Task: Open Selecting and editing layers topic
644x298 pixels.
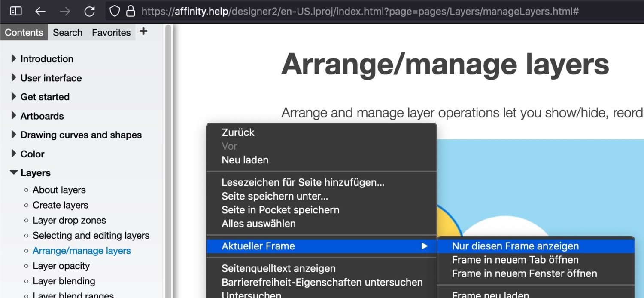Action: [x=91, y=236]
